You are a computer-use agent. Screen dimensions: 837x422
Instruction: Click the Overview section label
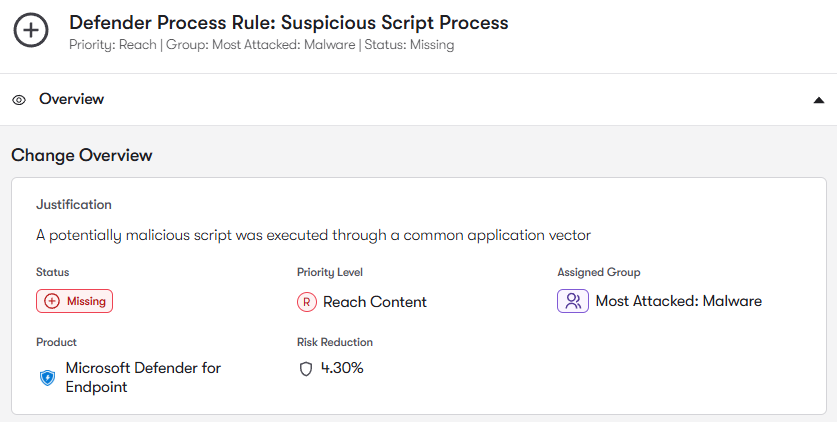pos(71,99)
